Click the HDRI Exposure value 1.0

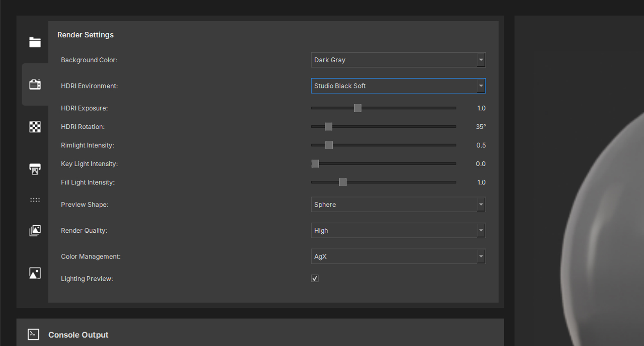pos(481,108)
